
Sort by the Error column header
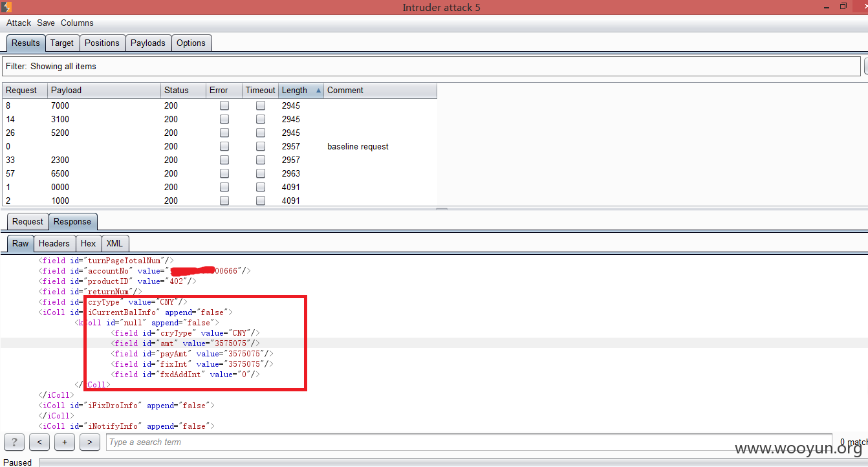coord(224,91)
